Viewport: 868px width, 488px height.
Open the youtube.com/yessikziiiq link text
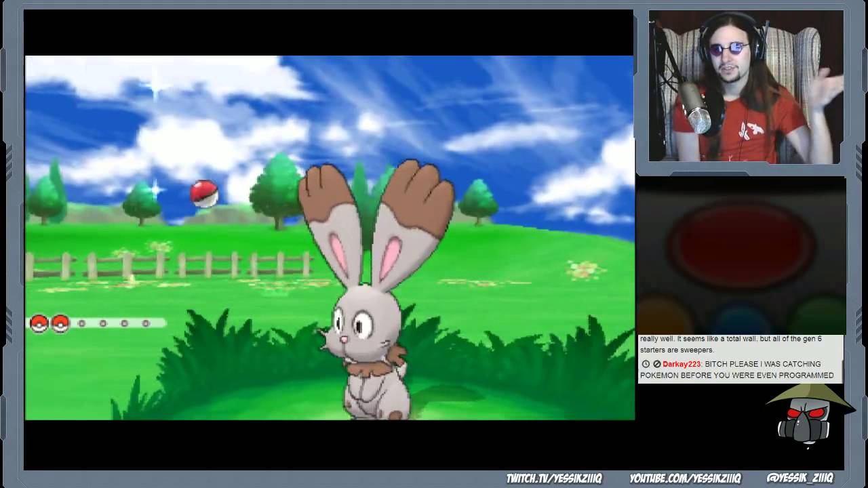coord(686,479)
